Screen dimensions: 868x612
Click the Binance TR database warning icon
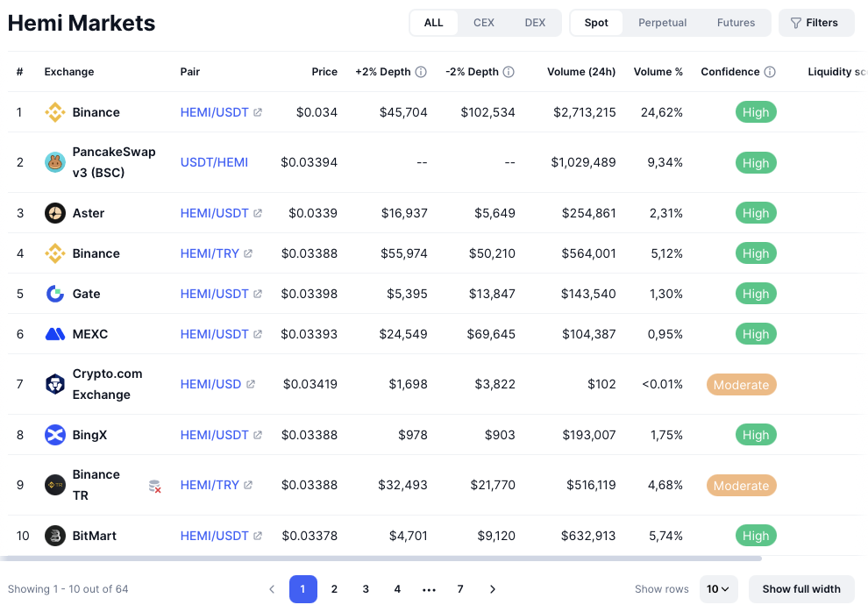click(x=154, y=486)
